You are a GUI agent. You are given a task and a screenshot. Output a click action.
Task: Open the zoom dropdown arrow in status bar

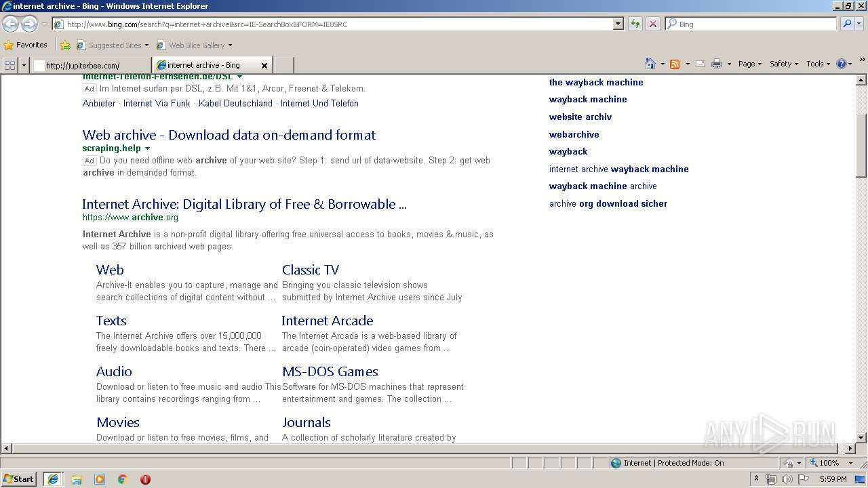[x=850, y=463]
